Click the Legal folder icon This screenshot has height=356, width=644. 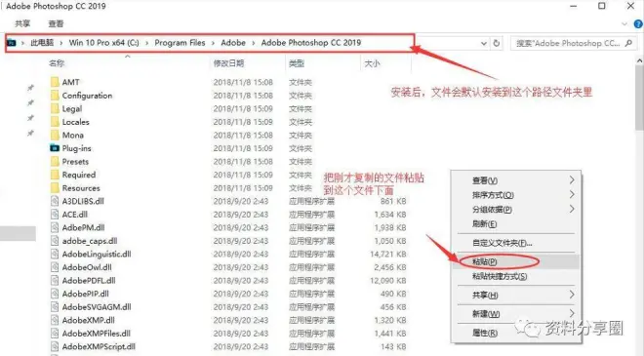(x=55, y=108)
